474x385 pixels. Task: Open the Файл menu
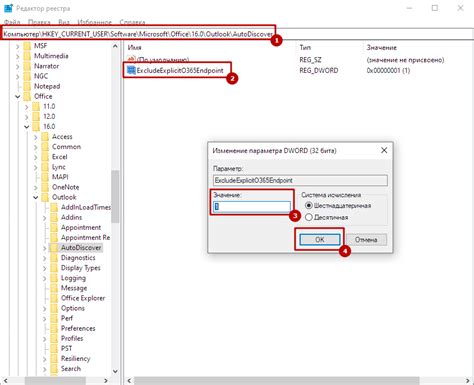(12, 22)
